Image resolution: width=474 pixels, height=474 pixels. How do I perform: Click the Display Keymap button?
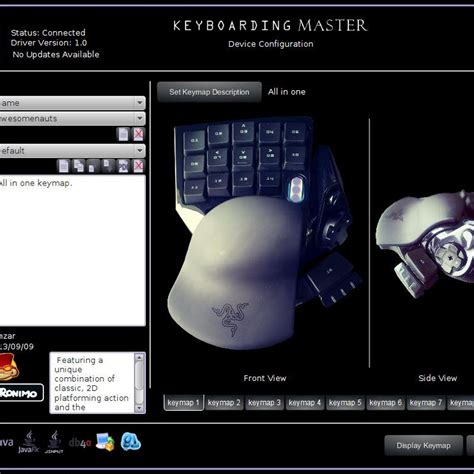click(423, 445)
